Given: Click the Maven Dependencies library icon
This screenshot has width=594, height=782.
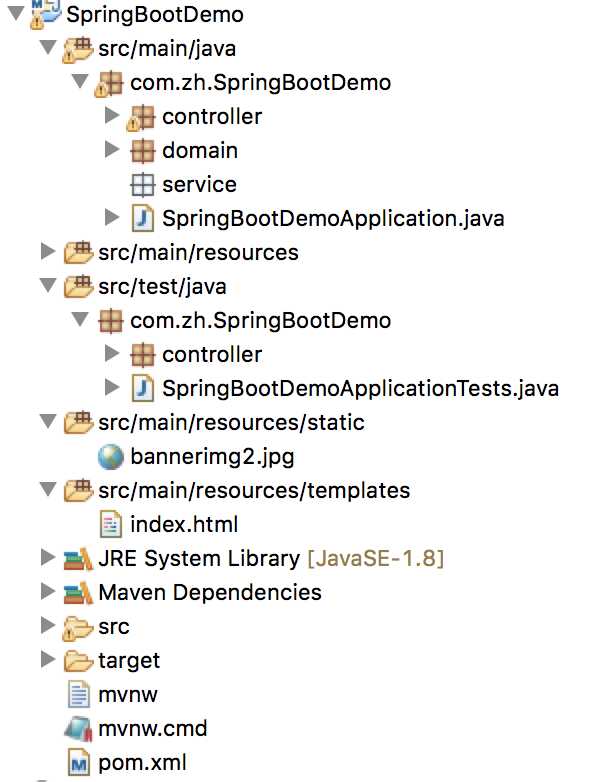Looking at the screenshot, I should (x=78, y=592).
